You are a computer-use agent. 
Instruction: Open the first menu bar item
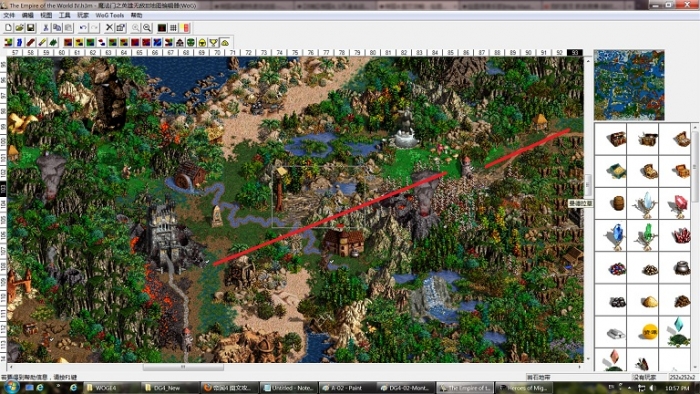coord(9,15)
